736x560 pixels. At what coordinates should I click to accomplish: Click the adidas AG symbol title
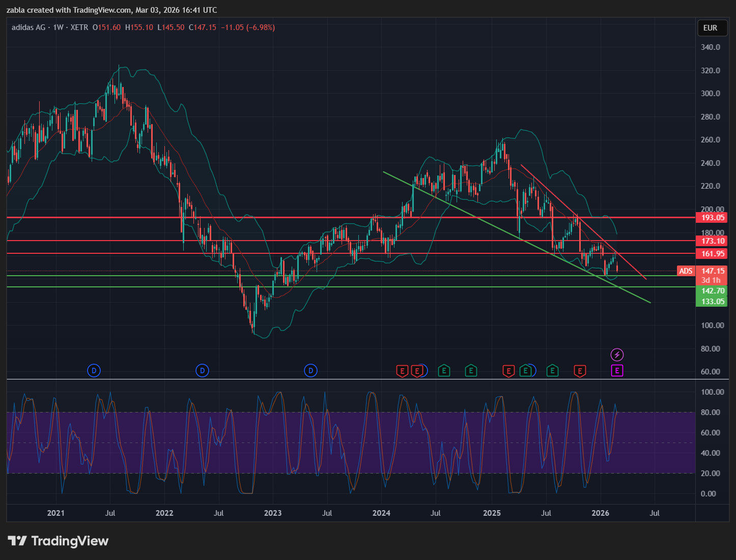coord(29,27)
